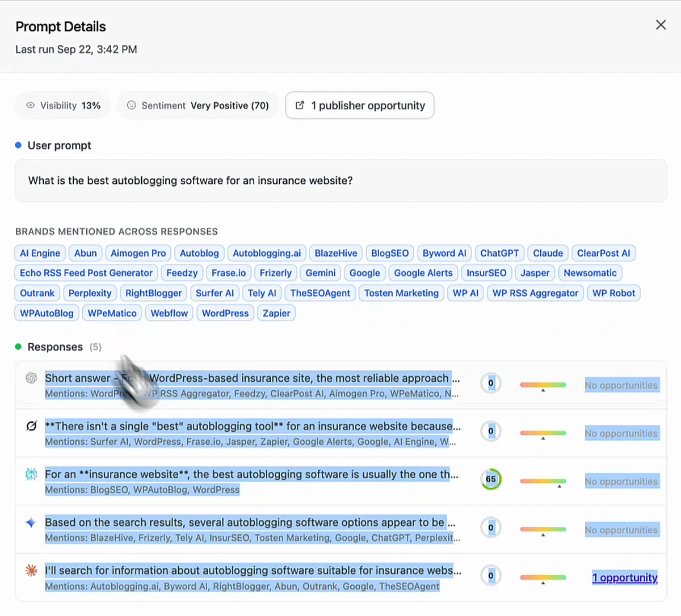
Task: Open the 1 publisher opportunity button
Action: click(360, 106)
